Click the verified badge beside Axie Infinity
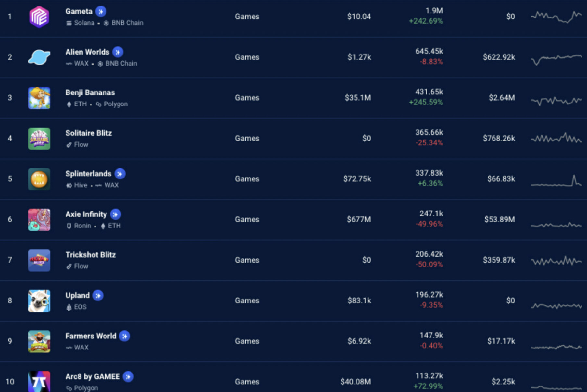Image resolution: width=587 pixels, height=392 pixels. [x=115, y=214]
